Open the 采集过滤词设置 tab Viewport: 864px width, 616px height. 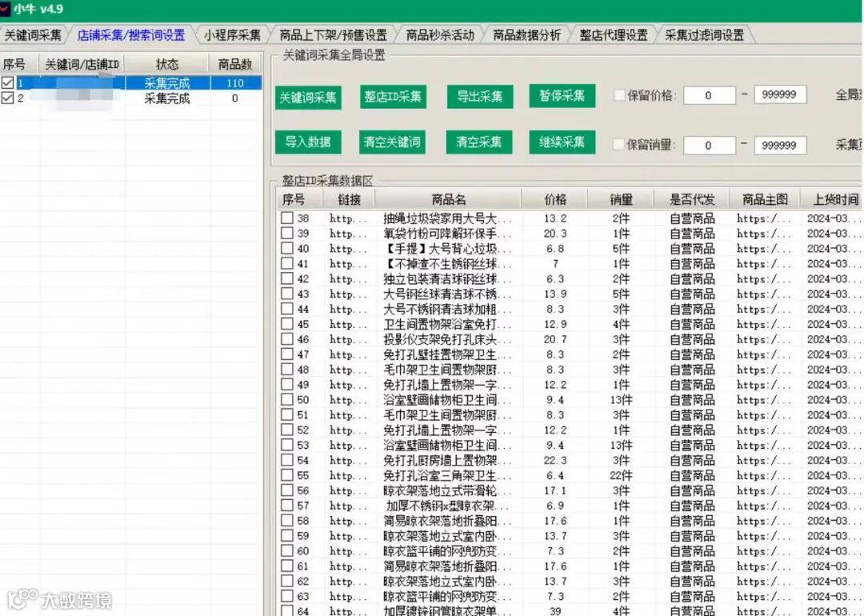click(704, 35)
